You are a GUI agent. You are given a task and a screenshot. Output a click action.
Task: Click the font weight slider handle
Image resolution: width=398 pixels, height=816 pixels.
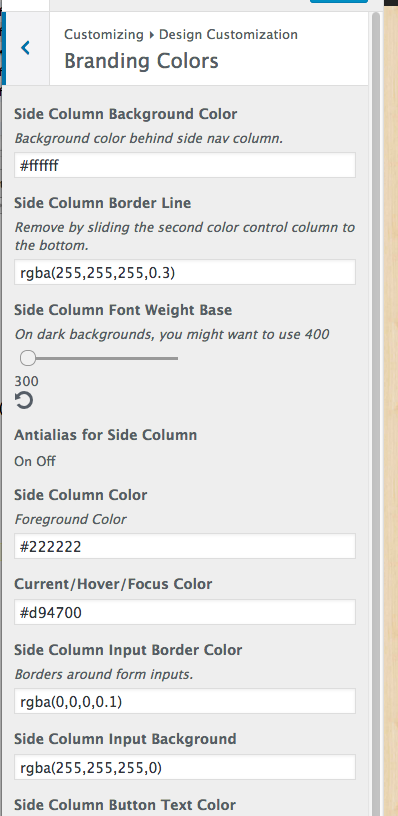coord(28,358)
